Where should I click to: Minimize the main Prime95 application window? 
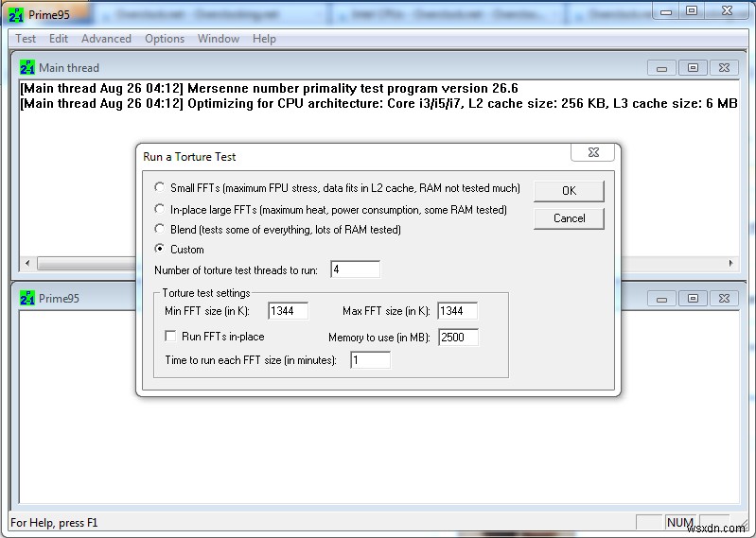tap(666, 11)
